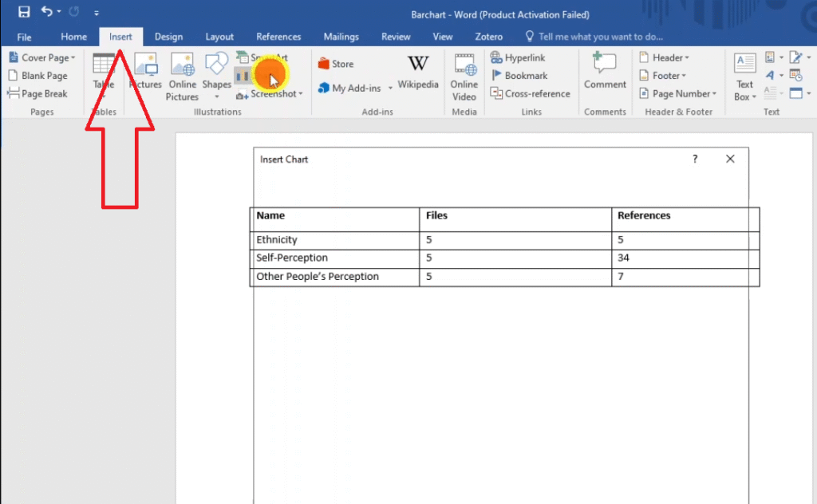Insert WordArt from Text group
This screenshot has height=504, width=817.
(770, 76)
